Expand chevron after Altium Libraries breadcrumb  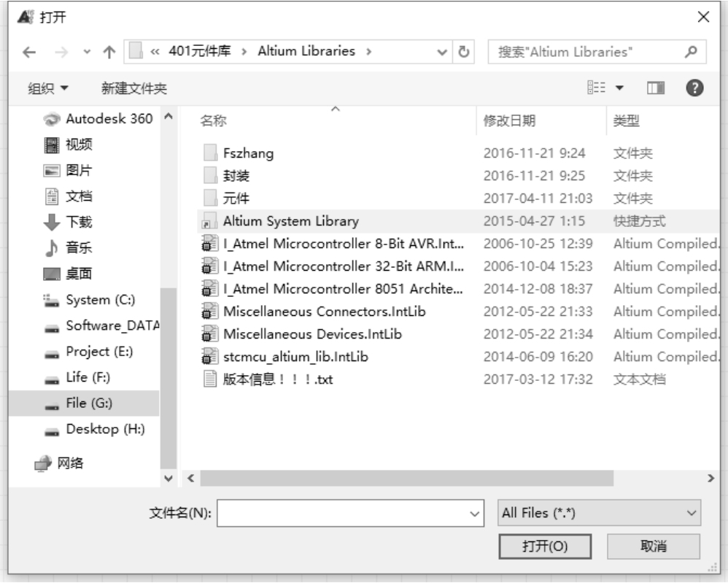coord(368,52)
